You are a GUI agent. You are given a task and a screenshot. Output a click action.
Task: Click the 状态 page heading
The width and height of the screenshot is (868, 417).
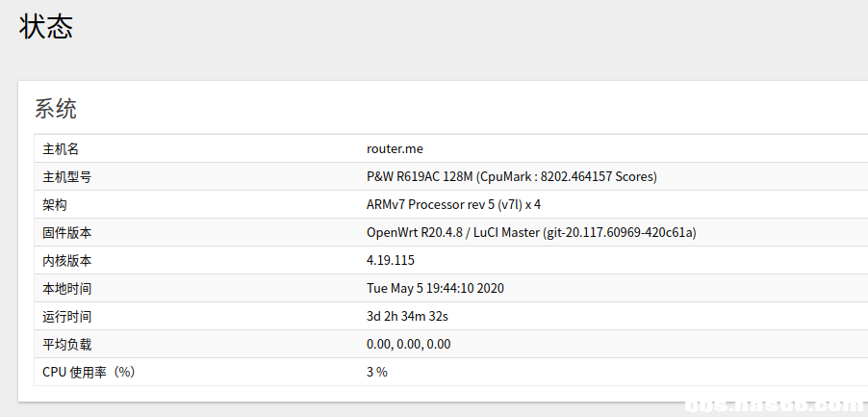pos(46,27)
